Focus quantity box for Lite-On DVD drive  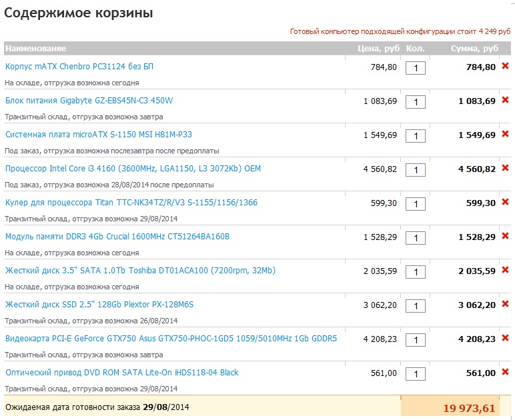coord(416,373)
